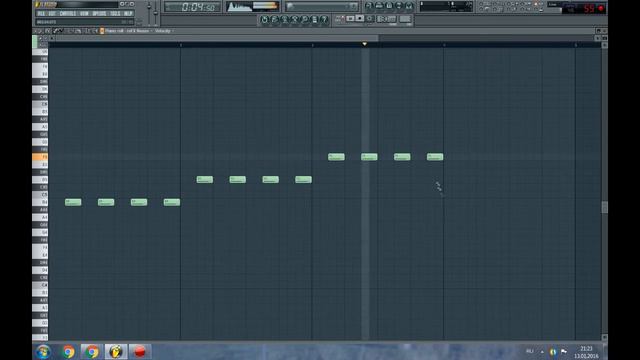This screenshot has height=360, width=640.
Task: Click the red recorder taskbar icon
Action: click(x=140, y=351)
